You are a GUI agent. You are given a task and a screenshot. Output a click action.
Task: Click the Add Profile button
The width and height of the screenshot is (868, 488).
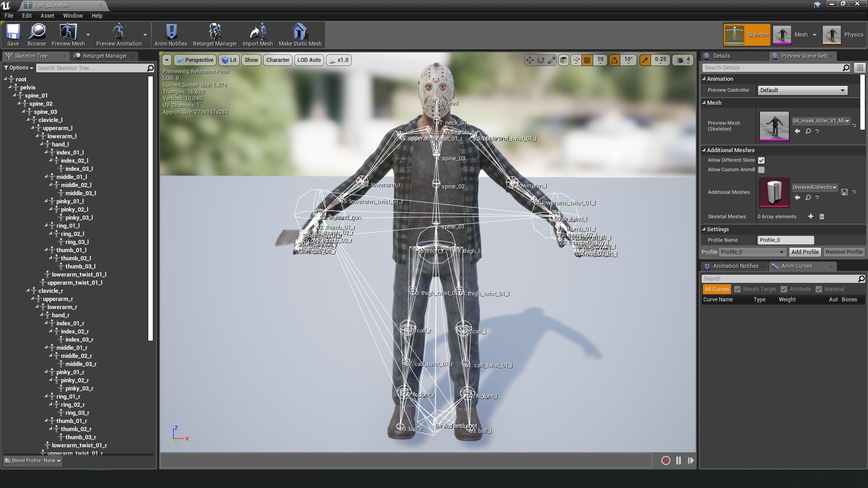(x=805, y=252)
